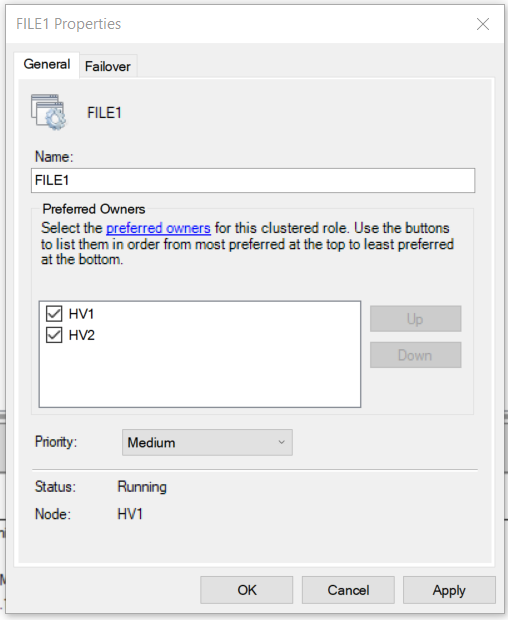Click the OK button
508x620 pixels.
(247, 590)
